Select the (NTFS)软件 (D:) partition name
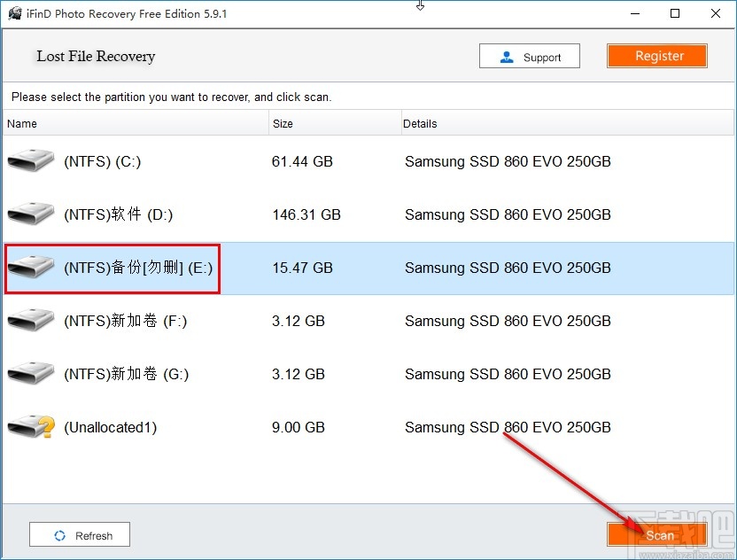Screen dimensions: 737x560 (x=118, y=214)
